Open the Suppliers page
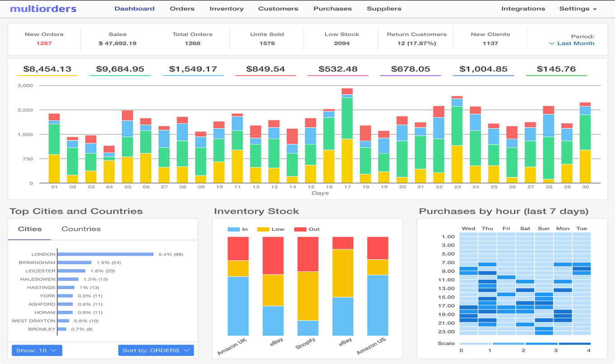The height and width of the screenshot is (364, 615). (x=384, y=8)
